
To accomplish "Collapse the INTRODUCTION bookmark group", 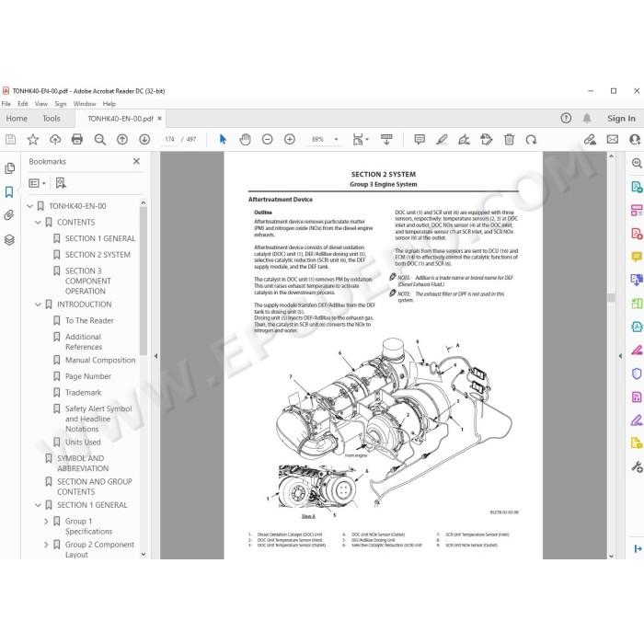I will tap(38, 305).
